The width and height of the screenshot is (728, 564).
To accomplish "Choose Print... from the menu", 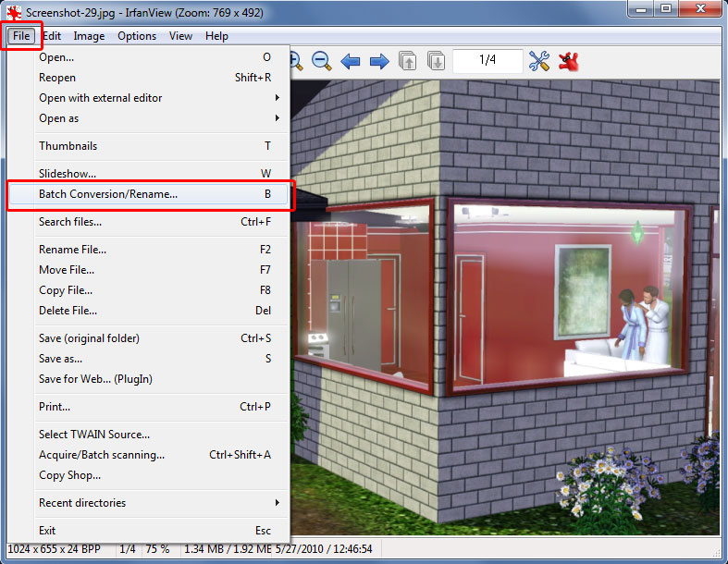I will point(55,407).
